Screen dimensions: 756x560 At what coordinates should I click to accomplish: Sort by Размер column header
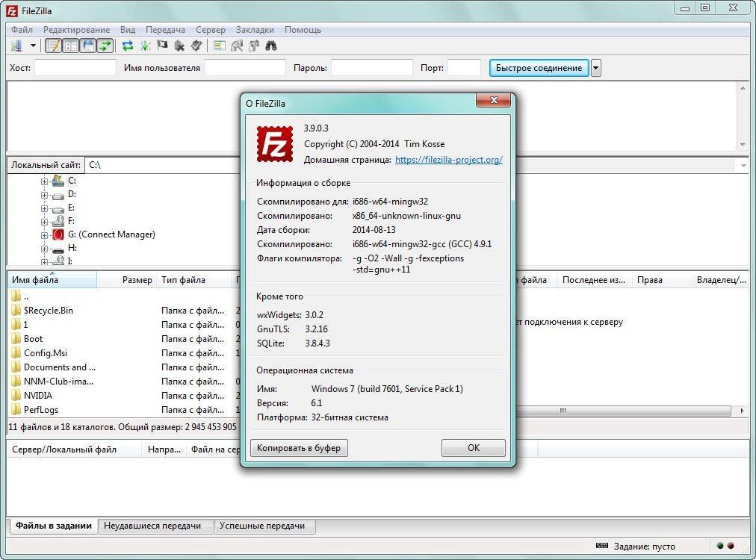[x=127, y=280]
